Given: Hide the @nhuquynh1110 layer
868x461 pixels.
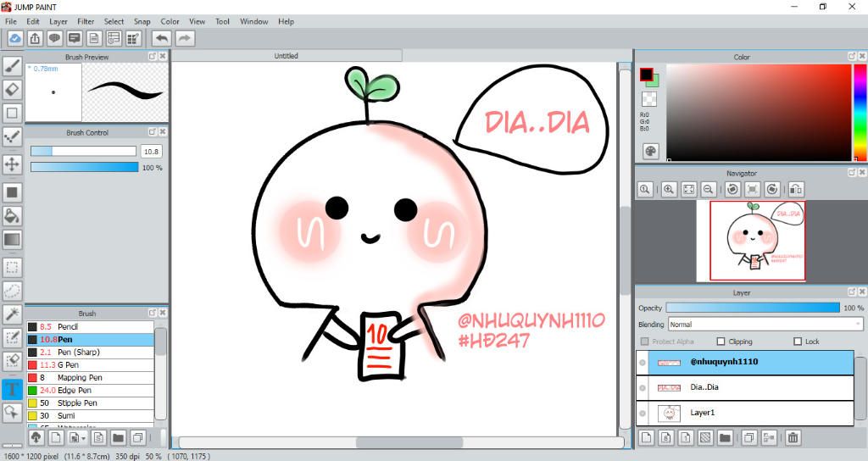Looking at the screenshot, I should pos(643,363).
